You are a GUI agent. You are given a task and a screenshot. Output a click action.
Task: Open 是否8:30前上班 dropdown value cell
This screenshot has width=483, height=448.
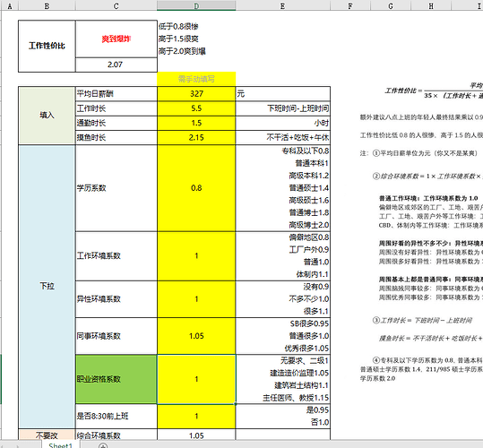coord(196,417)
